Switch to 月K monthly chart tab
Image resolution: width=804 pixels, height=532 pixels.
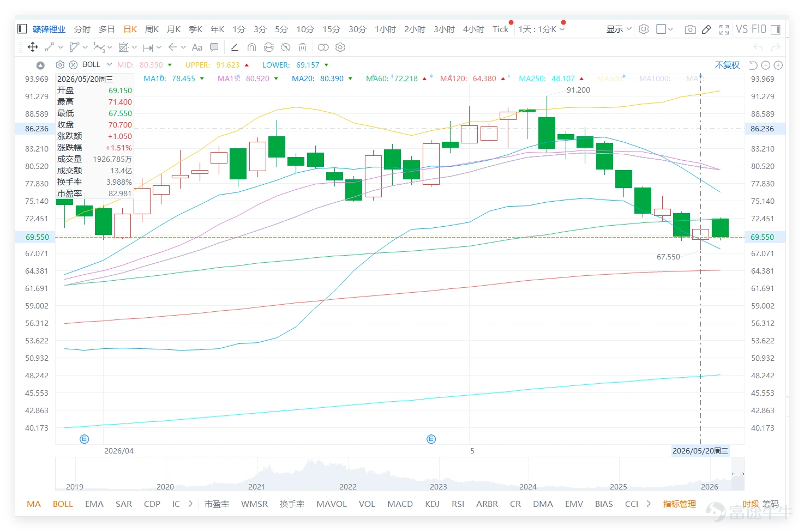(173, 29)
